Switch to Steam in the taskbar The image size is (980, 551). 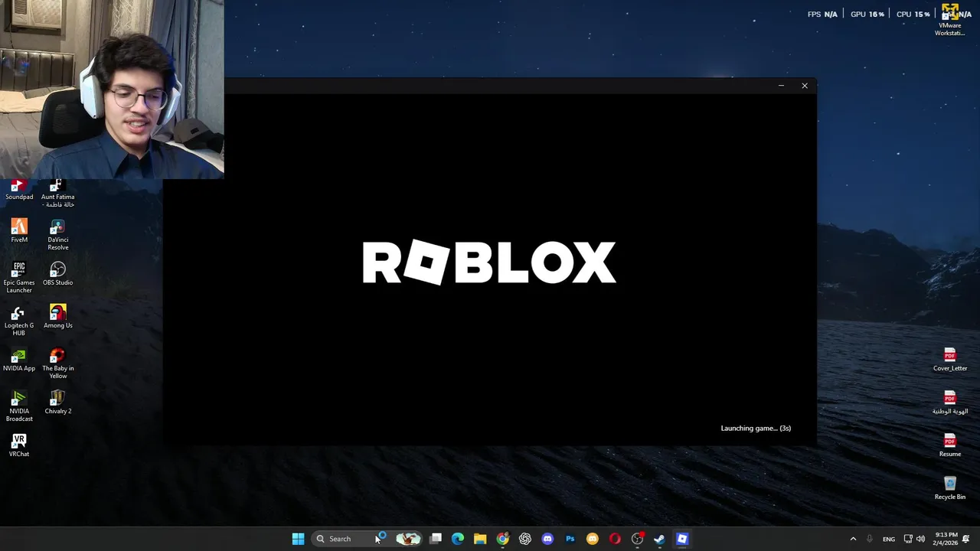(x=659, y=539)
